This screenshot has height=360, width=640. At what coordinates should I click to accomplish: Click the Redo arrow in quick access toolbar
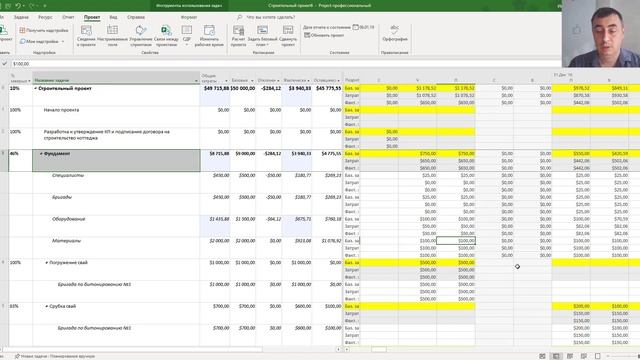32,6
